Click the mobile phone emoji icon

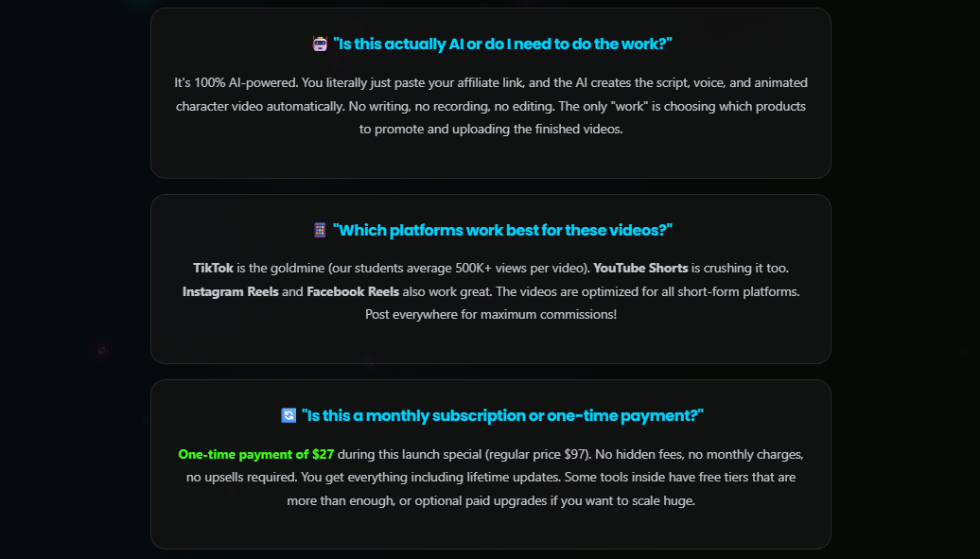[320, 230]
